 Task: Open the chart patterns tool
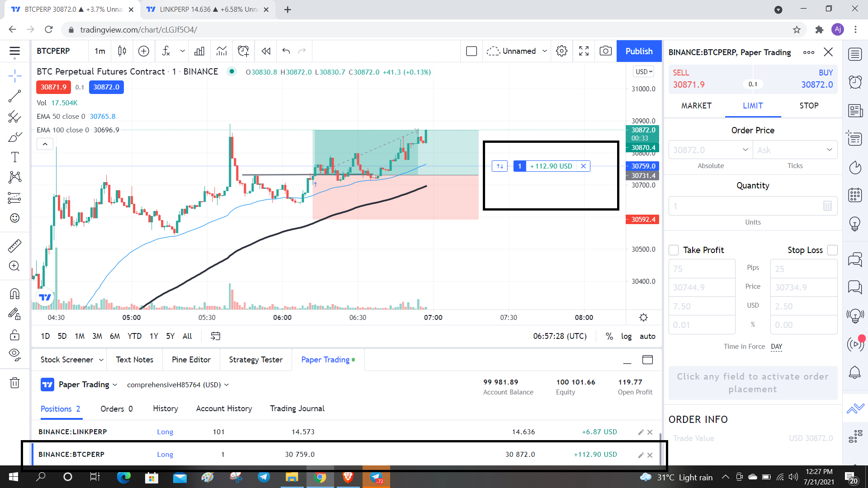click(x=15, y=177)
